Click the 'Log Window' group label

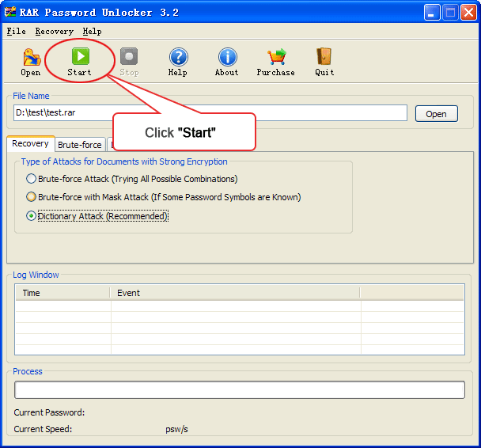(36, 275)
